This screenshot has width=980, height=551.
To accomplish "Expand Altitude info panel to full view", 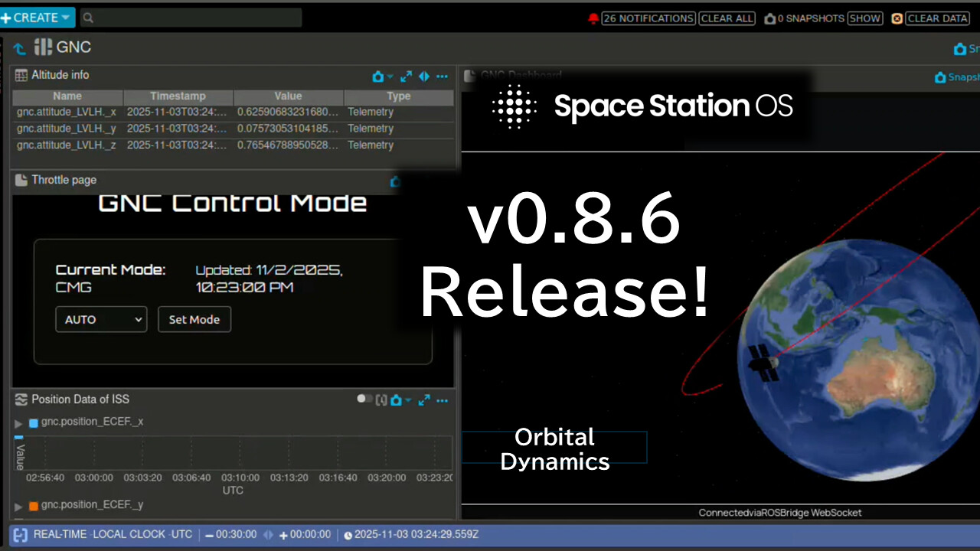I will [406, 77].
